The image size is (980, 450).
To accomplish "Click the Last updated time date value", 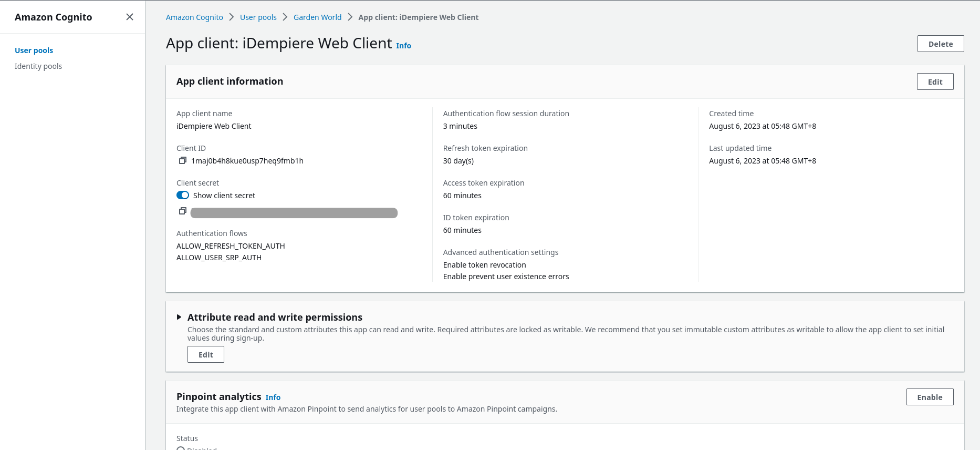I will point(763,161).
